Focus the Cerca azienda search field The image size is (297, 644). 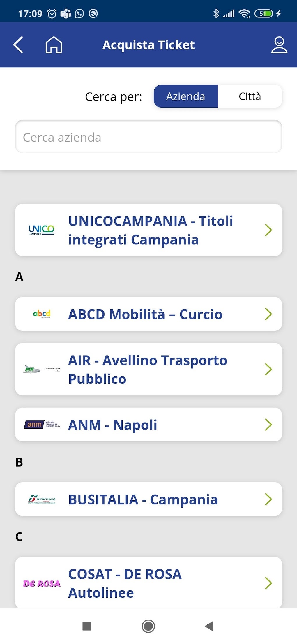(148, 137)
